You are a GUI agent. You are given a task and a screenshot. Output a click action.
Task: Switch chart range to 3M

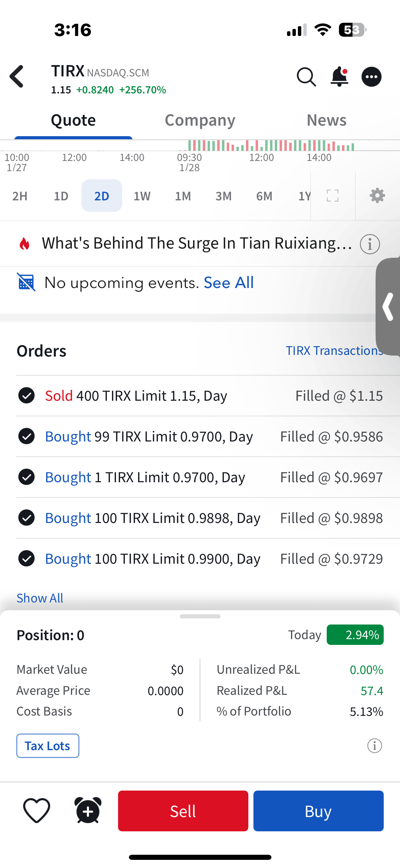coord(223,196)
